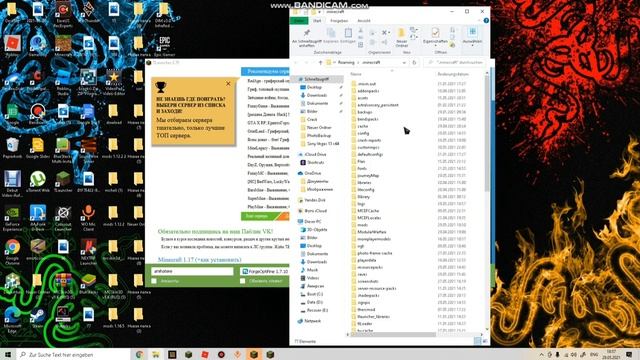Click the Explorer up-arrow navigation button
This screenshot has height=360, width=640.
(320, 62)
